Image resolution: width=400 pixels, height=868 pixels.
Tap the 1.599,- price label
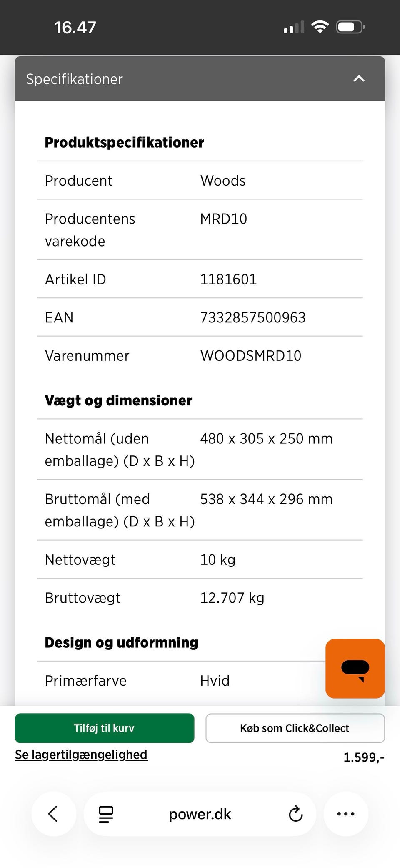pos(364,757)
